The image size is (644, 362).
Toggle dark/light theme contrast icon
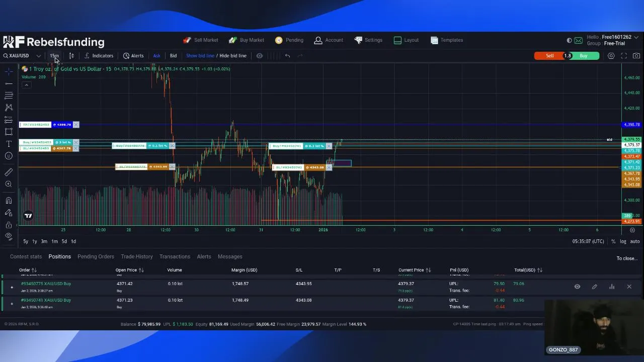click(569, 40)
